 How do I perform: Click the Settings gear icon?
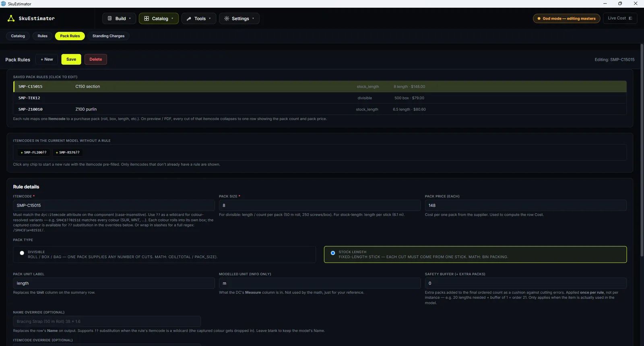pos(227,19)
